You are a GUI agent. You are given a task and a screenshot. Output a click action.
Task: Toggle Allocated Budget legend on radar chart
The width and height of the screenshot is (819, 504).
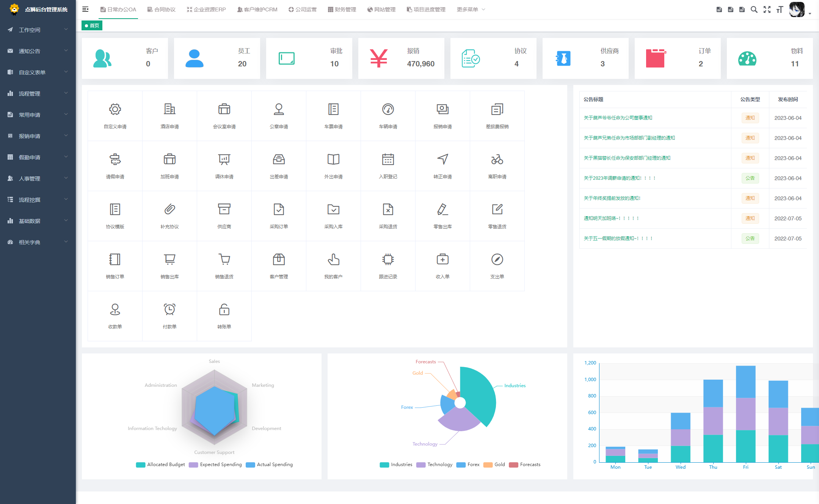coord(160,465)
